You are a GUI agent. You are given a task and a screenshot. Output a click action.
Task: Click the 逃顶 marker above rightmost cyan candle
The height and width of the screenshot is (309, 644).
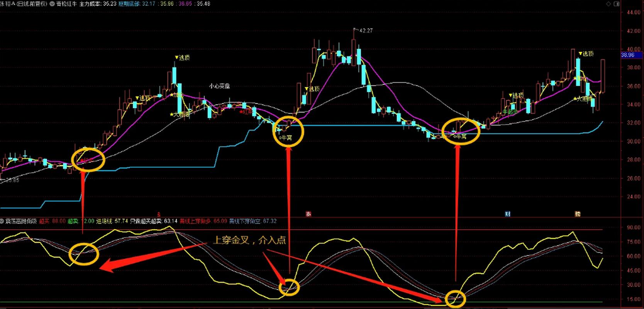click(586, 54)
